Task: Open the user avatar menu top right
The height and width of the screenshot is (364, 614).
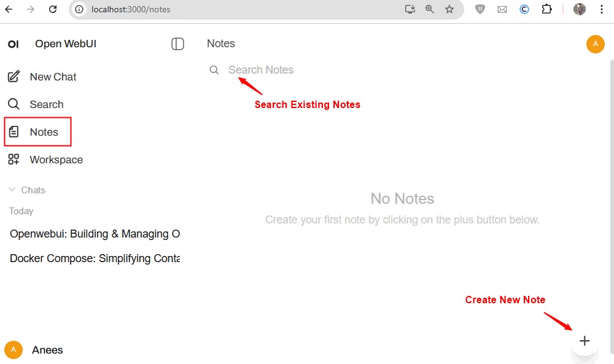Action: pos(595,44)
